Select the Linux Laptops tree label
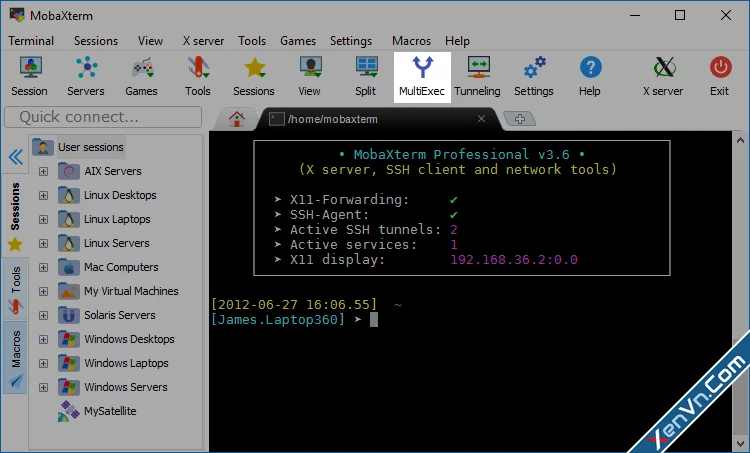The image size is (750, 453). (117, 219)
